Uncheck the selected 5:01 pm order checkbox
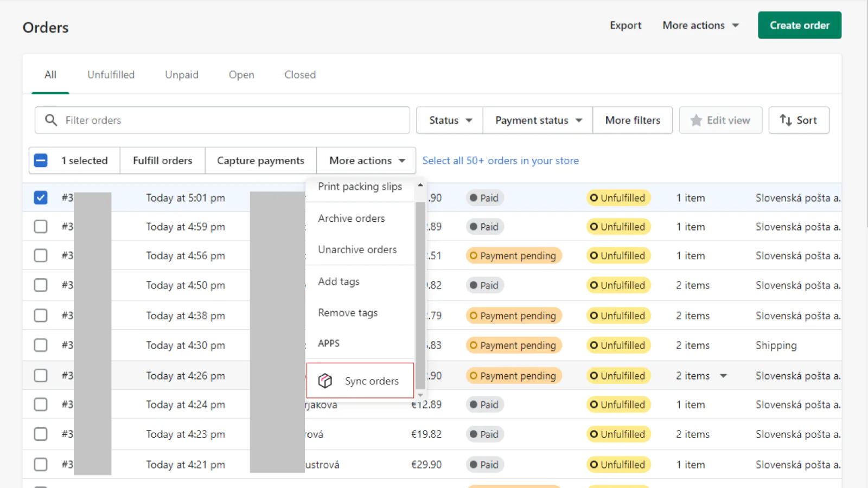This screenshot has width=868, height=488. point(41,198)
